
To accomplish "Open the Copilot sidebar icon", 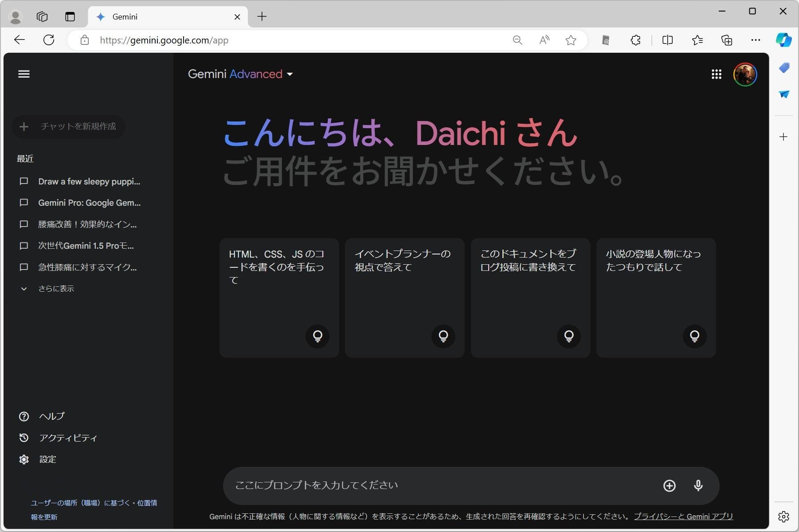I will [783, 40].
